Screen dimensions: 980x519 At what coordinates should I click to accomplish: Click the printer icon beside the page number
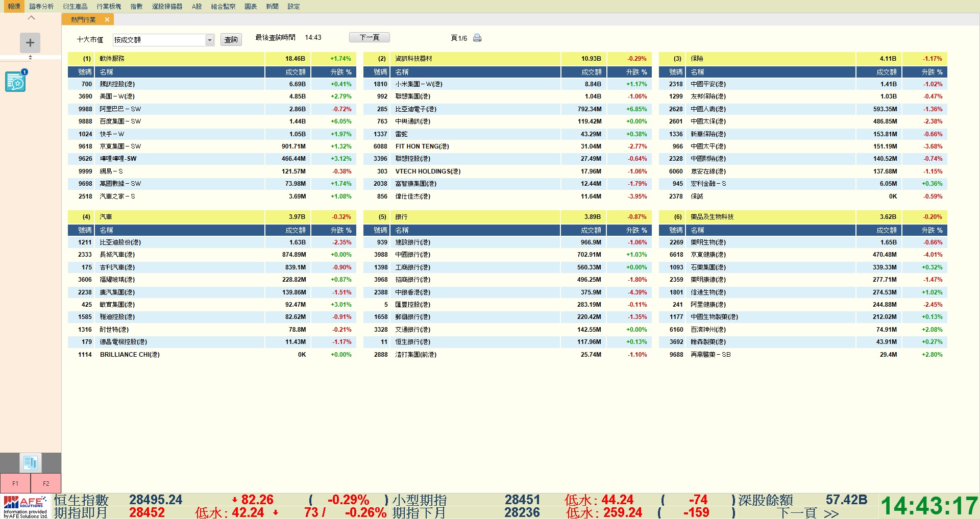[x=477, y=38]
